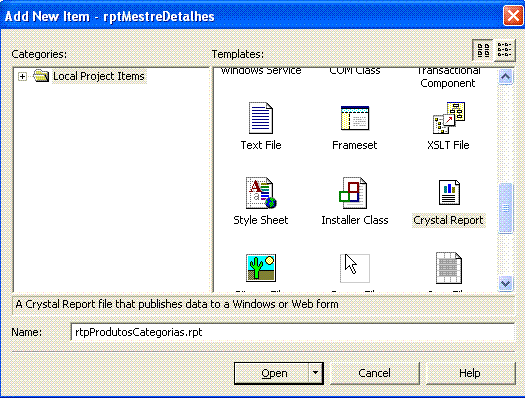
Task: Choose the Frameset template icon
Action: tap(355, 118)
